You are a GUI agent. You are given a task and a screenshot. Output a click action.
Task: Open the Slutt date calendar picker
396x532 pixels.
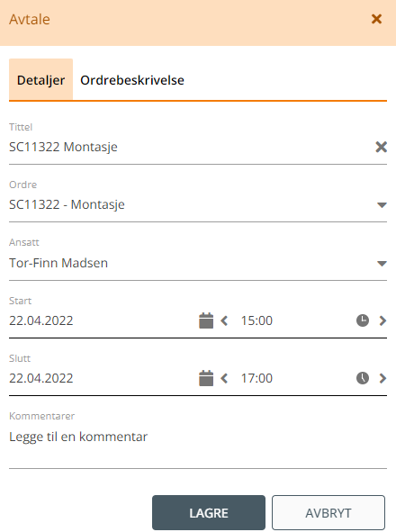[206, 378]
